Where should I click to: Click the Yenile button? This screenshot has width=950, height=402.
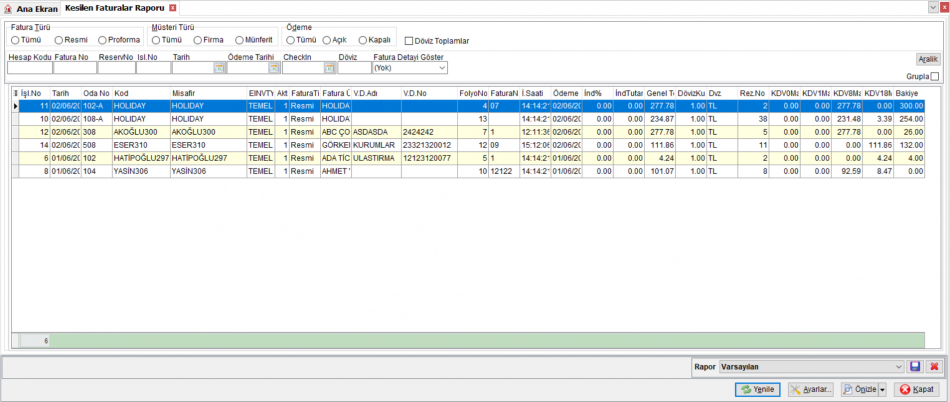pos(757,389)
